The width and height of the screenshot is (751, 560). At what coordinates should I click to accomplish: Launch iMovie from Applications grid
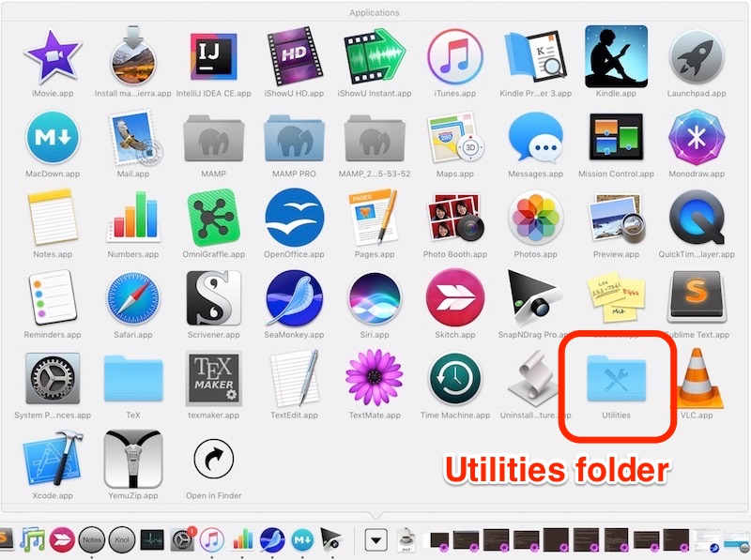(54, 54)
